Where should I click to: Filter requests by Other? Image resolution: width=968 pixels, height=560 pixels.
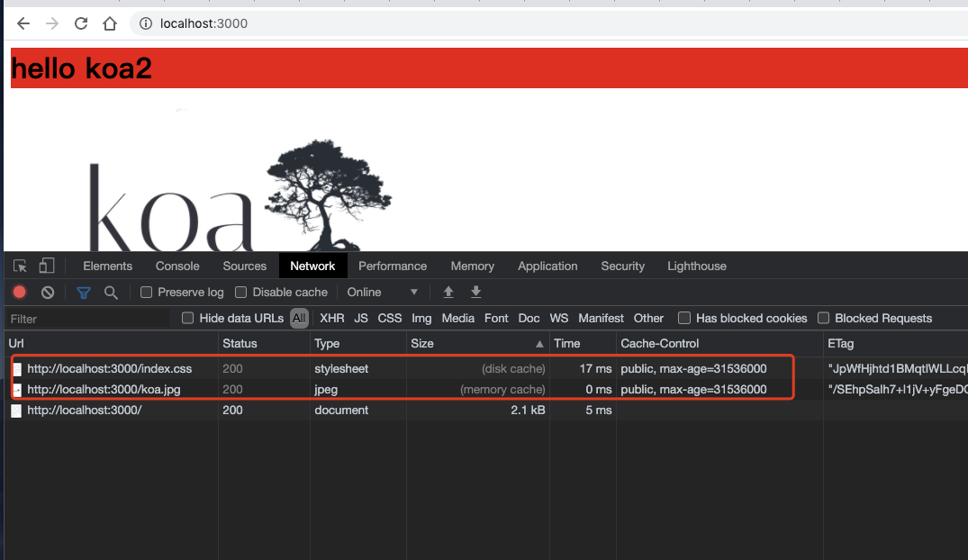(649, 319)
